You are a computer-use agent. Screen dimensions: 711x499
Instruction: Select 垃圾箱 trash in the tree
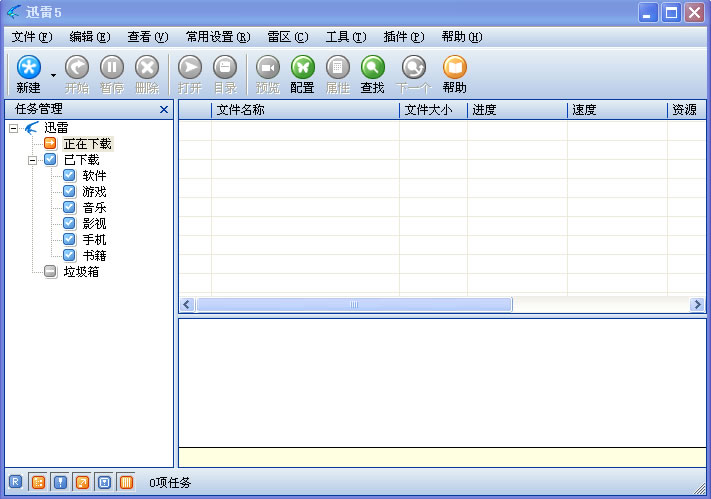(82, 272)
